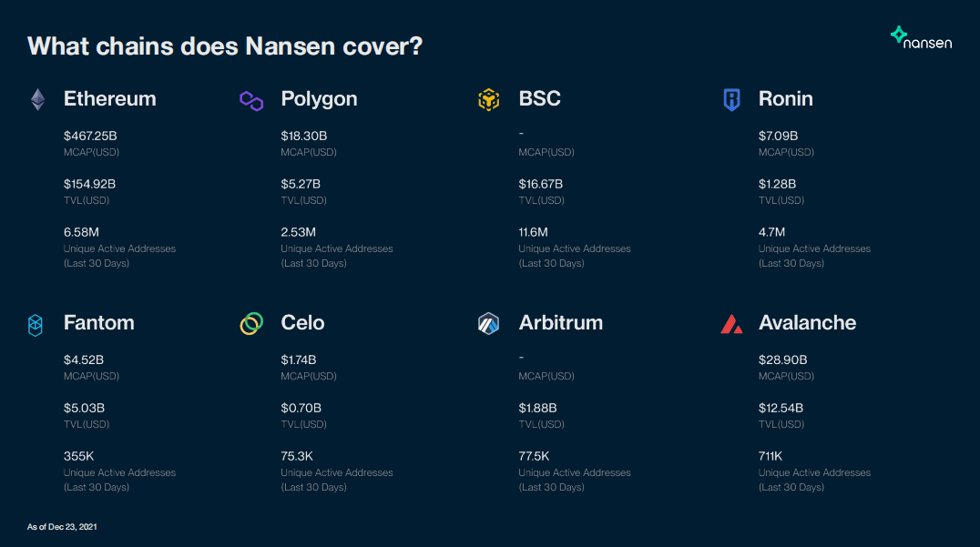The width and height of the screenshot is (980, 547).
Task: Click the Arbitrum chain heading
Action: (560, 322)
